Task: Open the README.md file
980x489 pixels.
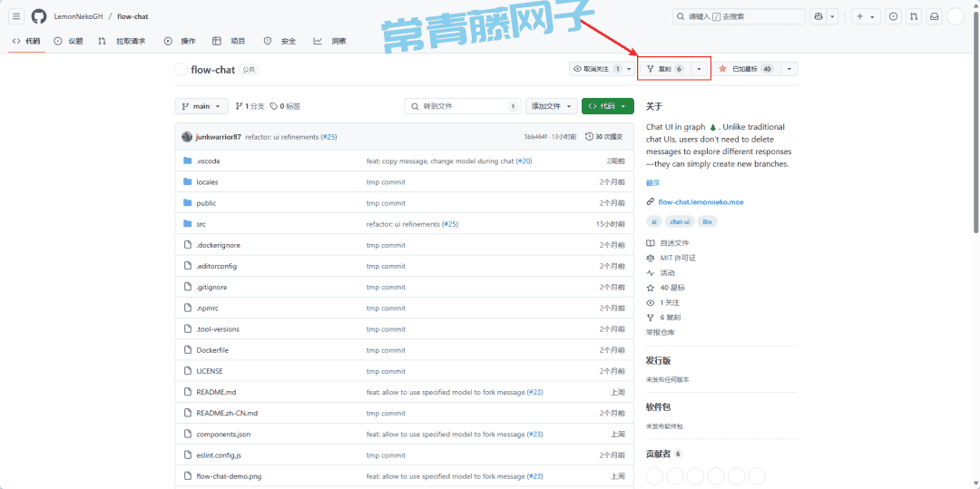Action: point(216,392)
